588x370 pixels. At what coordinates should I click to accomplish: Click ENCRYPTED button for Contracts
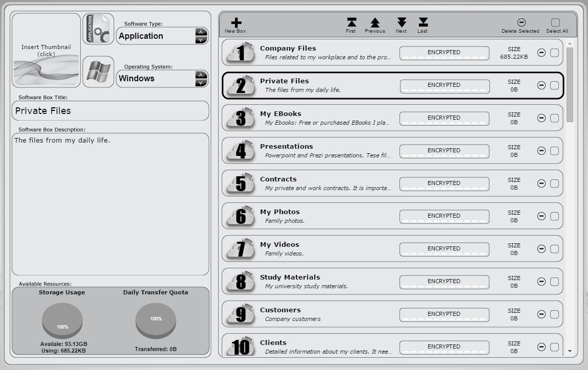point(444,183)
